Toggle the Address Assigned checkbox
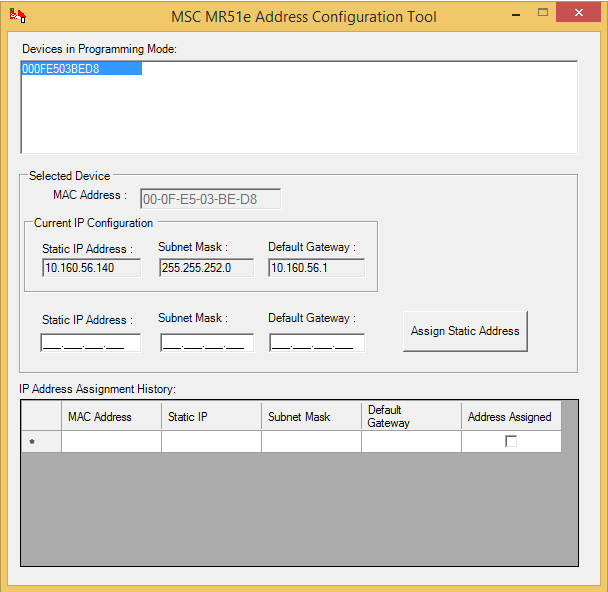This screenshot has width=608, height=592. click(511, 441)
